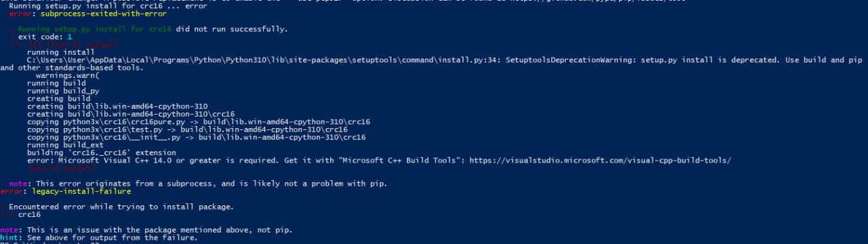This screenshot has height=244, width=868.
Task: Click the "hint: See above for output" line
Action: [x=99, y=238]
